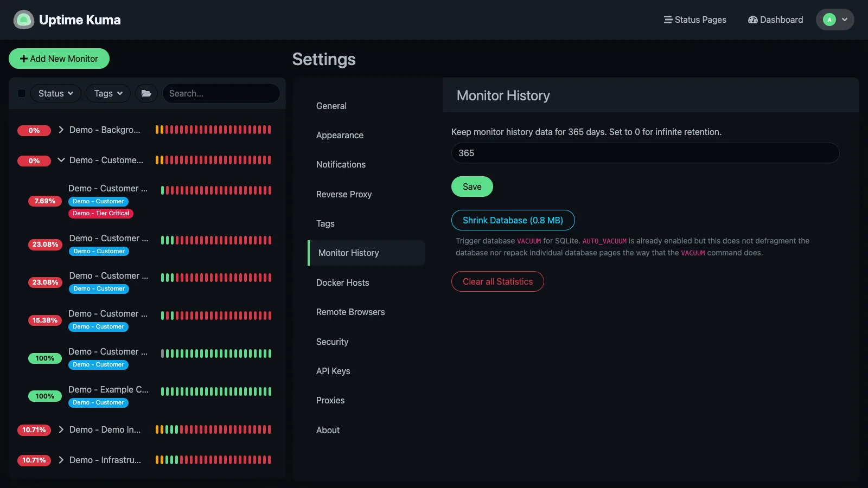Click heartbeat bar of Demo - Example C...
This screenshot has width=868, height=488.
[x=216, y=391]
